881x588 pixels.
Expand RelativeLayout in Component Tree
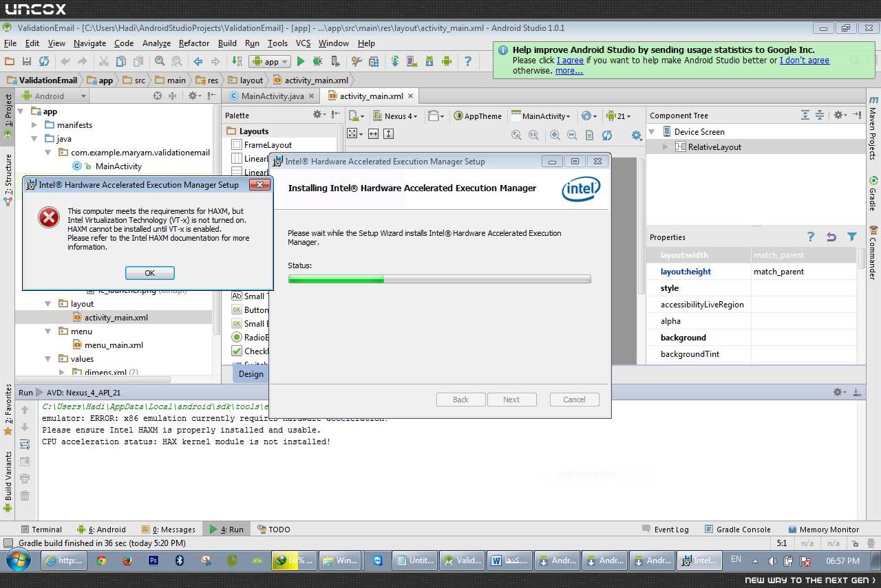click(x=665, y=146)
